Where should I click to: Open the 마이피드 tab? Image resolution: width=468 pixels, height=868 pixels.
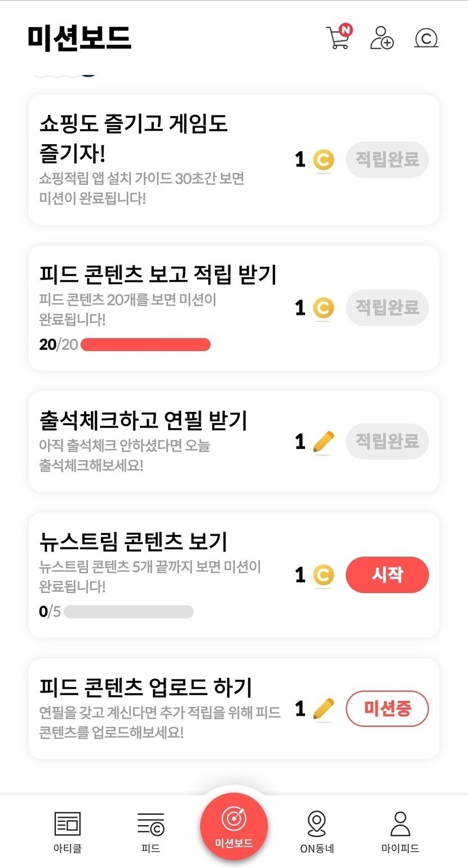tap(400, 831)
